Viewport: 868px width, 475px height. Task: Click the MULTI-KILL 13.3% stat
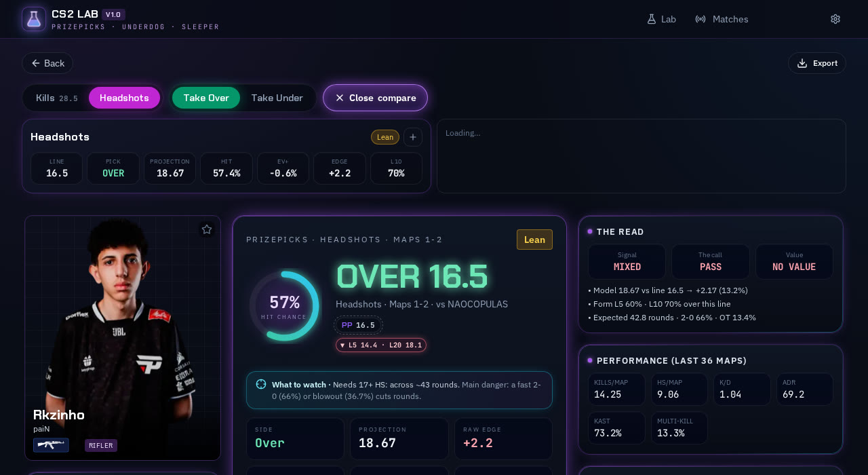coord(679,428)
